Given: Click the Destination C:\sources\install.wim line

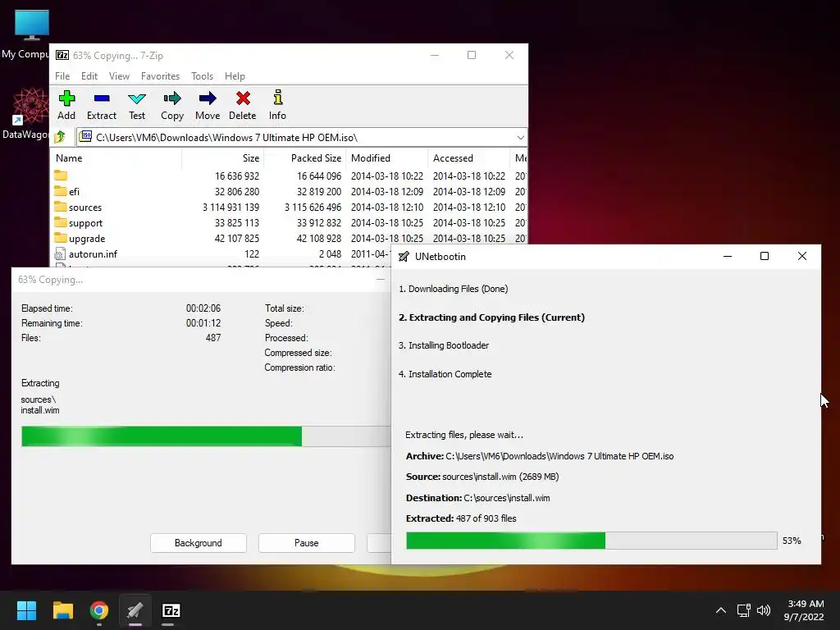Looking at the screenshot, I should coord(478,498).
